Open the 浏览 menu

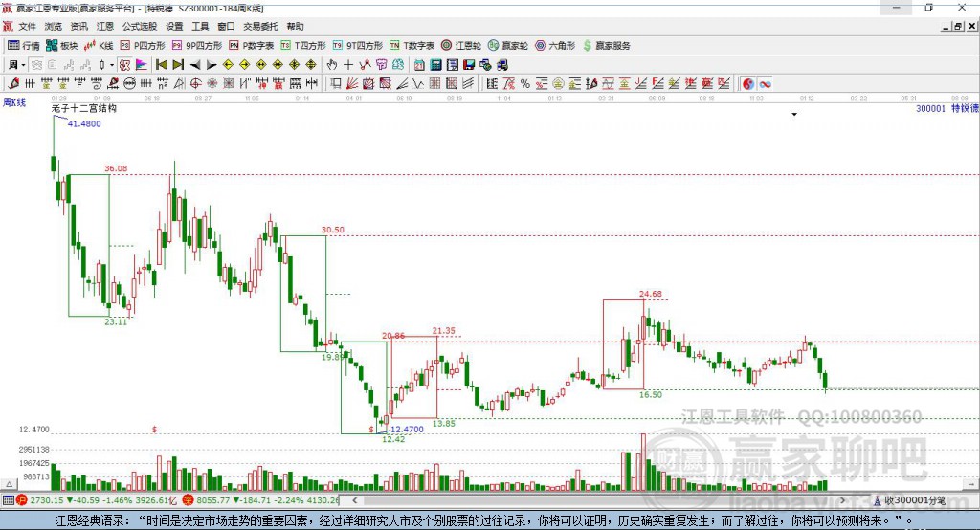(54, 26)
